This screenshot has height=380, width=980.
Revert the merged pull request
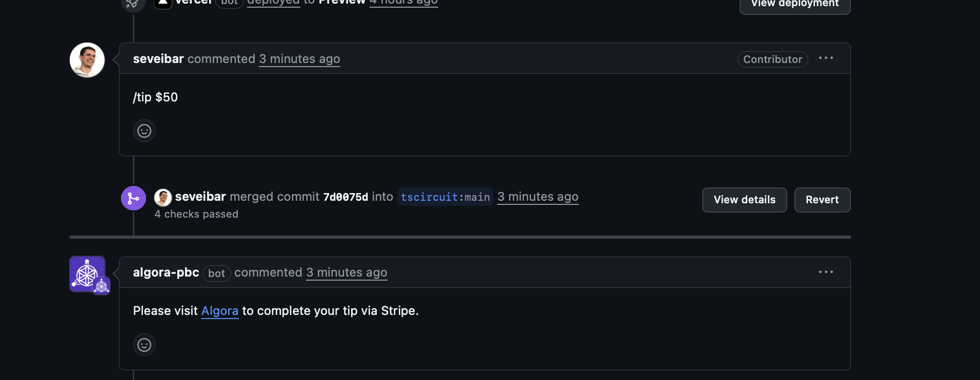[822, 200]
